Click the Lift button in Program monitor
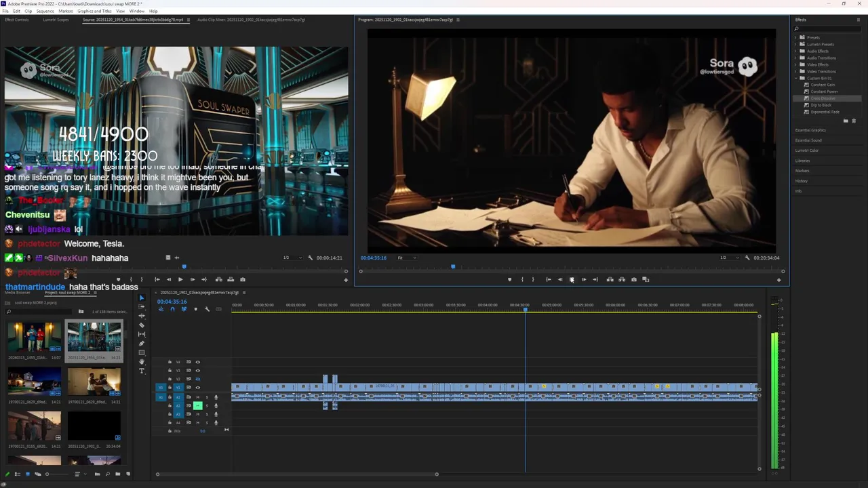868x488 pixels. click(x=610, y=279)
